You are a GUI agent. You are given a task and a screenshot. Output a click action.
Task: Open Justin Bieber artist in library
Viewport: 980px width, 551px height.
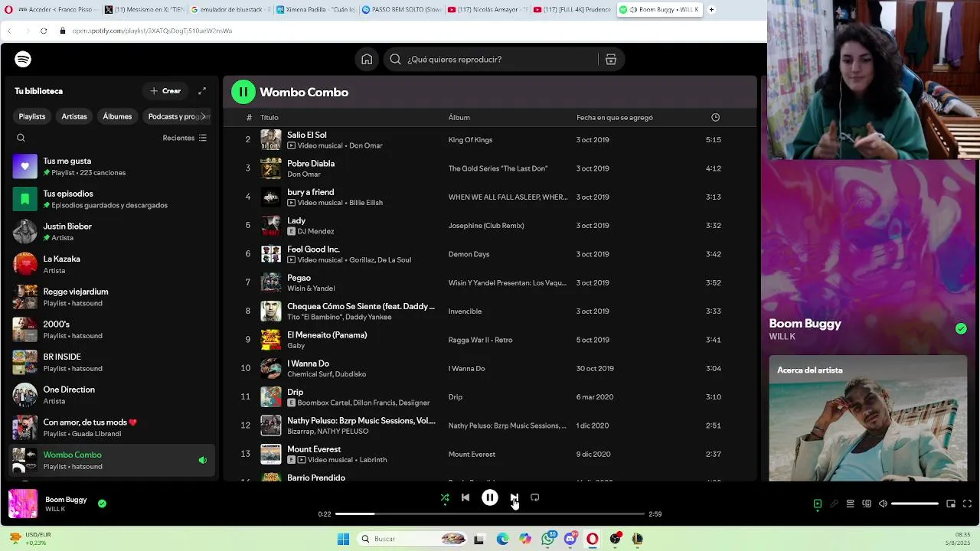pyautogui.click(x=111, y=232)
